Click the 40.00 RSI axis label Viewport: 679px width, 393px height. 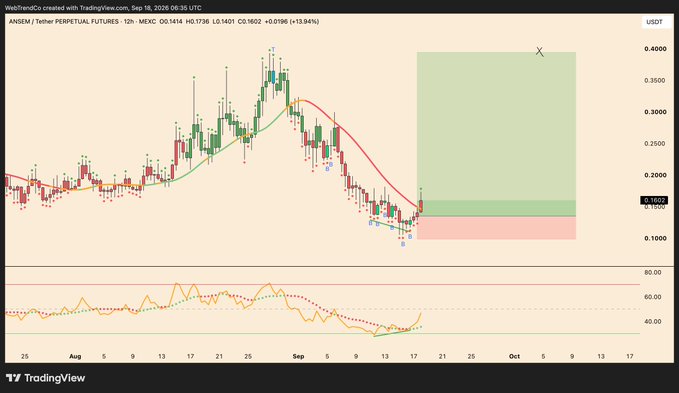[653, 322]
